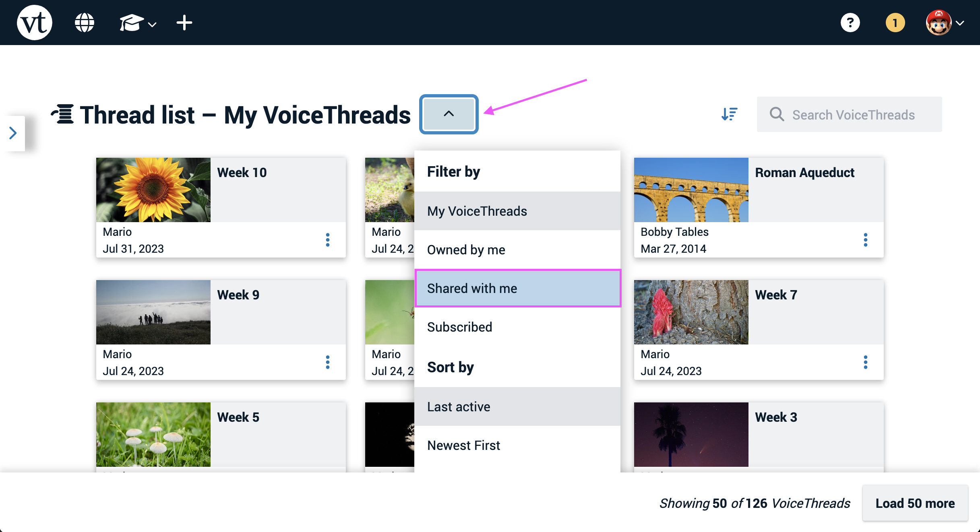The height and width of the screenshot is (532, 980).
Task: Open Week 5 mushrooms thumbnail
Action: 153,435
